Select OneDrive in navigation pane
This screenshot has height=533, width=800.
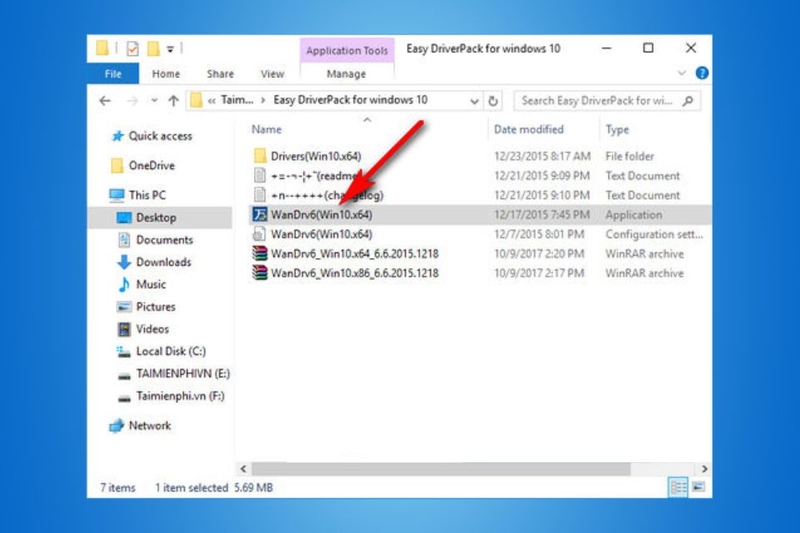(x=152, y=166)
